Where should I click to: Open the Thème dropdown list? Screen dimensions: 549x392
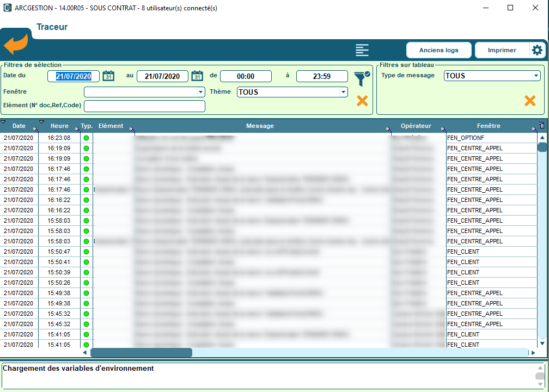(343, 93)
